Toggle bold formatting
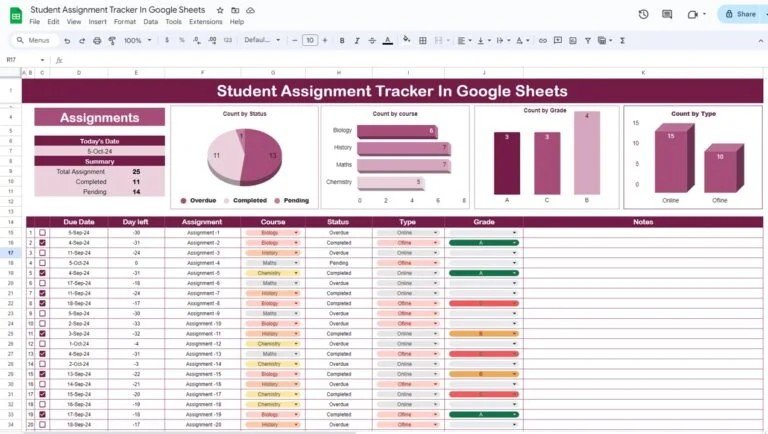 (x=342, y=41)
